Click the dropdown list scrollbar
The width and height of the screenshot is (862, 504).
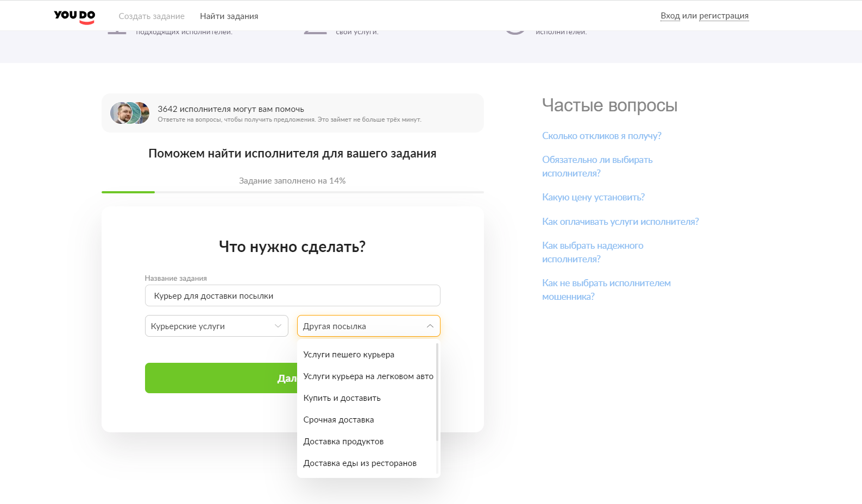click(437, 392)
